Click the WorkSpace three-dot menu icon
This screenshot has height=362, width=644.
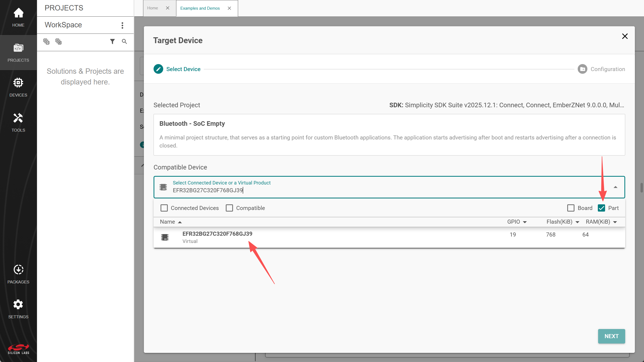pos(122,25)
